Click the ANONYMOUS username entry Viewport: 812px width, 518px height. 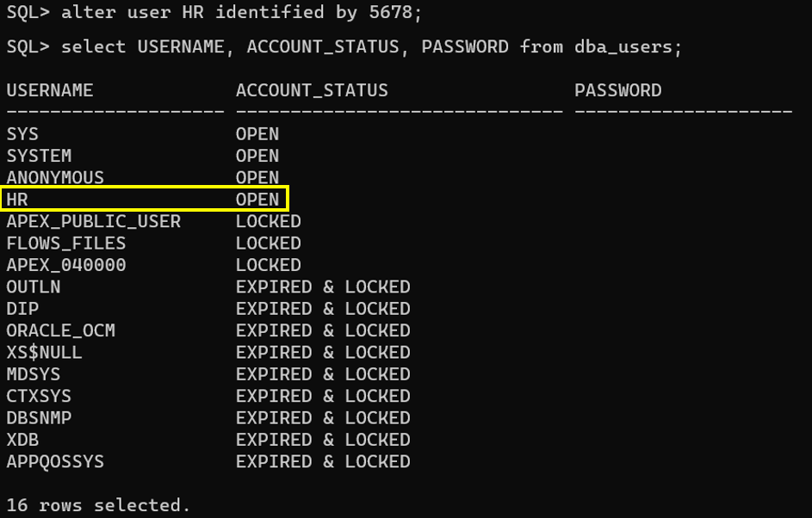click(x=55, y=177)
